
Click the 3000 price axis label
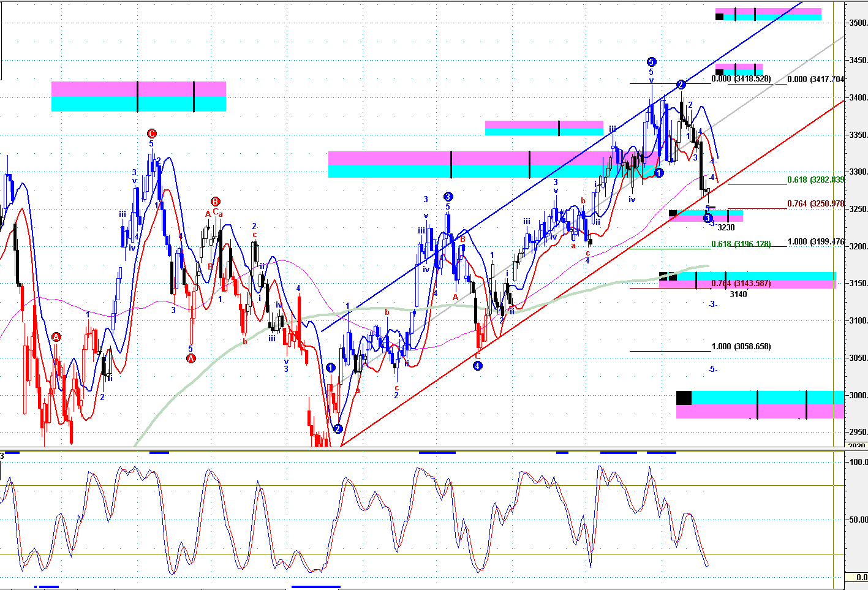pyautogui.click(x=858, y=395)
